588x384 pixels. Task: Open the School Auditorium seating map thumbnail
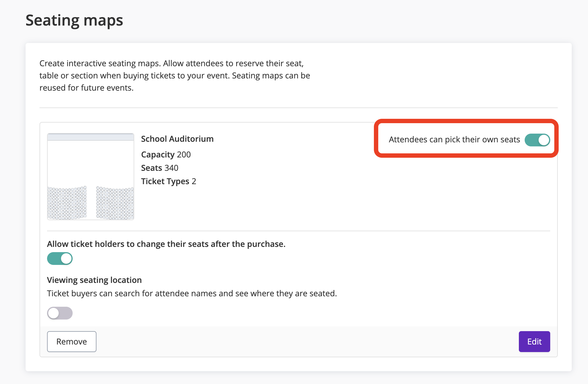click(91, 177)
